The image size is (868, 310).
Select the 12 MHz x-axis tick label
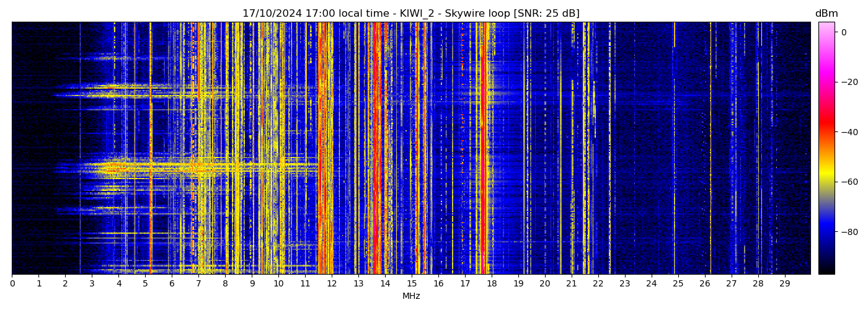pyautogui.click(x=332, y=284)
